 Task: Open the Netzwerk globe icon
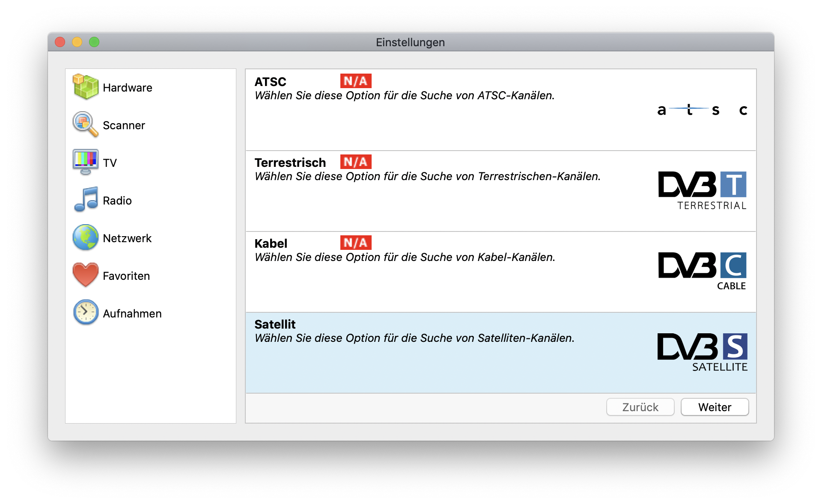click(x=86, y=237)
